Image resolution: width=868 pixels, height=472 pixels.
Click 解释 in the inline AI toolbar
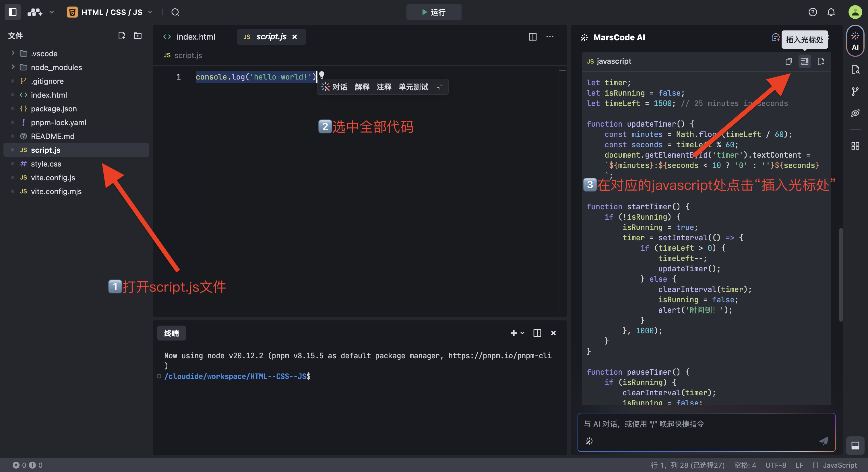[x=362, y=87]
